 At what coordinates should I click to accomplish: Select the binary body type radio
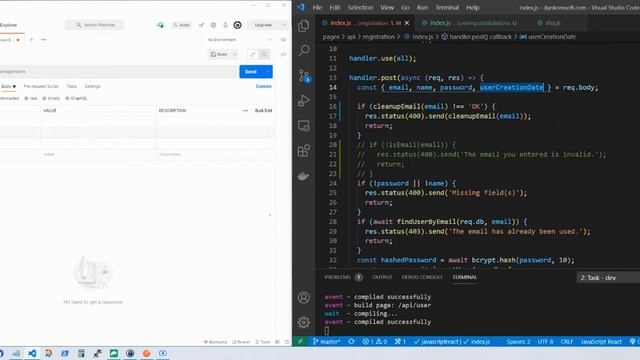coord(51,98)
